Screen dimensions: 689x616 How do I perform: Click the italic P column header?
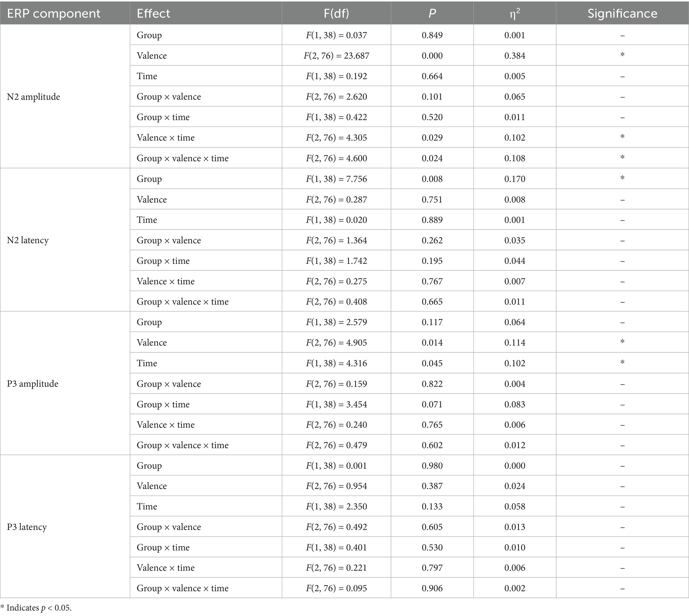point(432,14)
